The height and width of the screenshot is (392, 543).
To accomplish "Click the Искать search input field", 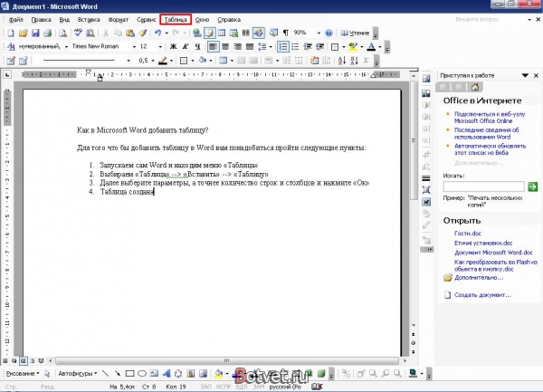I will (x=484, y=187).
